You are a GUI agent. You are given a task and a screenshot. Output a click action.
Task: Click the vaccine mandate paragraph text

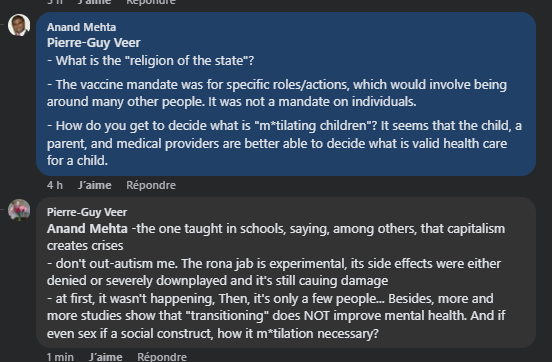277,93
